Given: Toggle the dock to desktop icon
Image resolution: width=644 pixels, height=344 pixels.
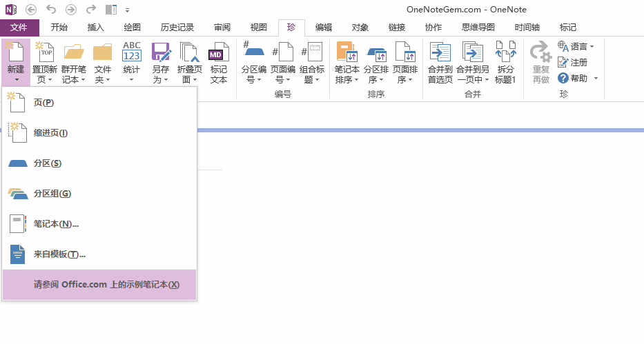Looking at the screenshot, I should click(111, 9).
